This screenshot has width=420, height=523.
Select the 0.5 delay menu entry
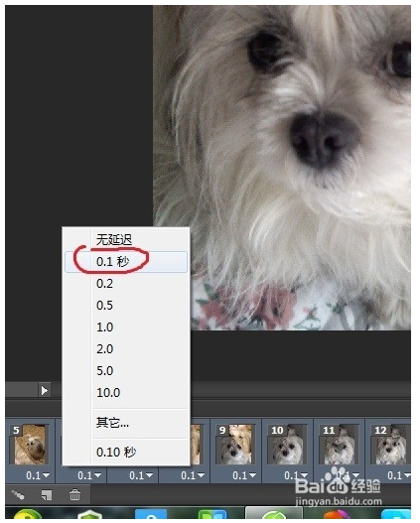pyautogui.click(x=126, y=306)
